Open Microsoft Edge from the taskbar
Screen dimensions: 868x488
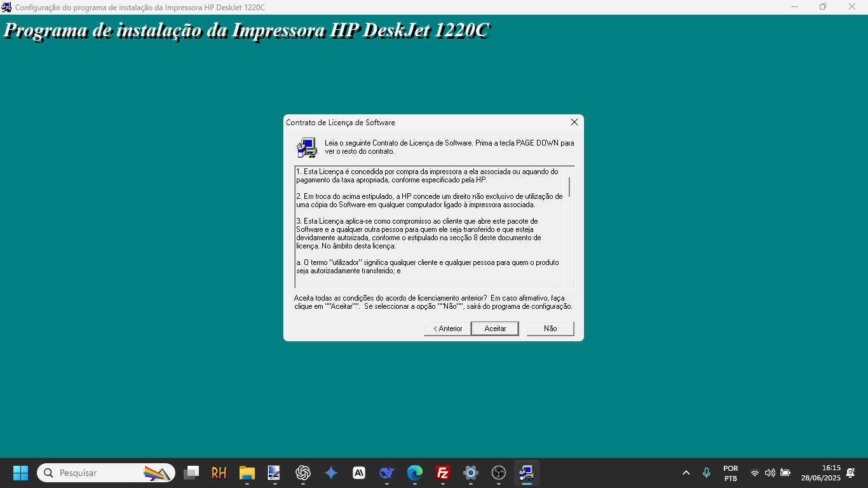(415, 473)
